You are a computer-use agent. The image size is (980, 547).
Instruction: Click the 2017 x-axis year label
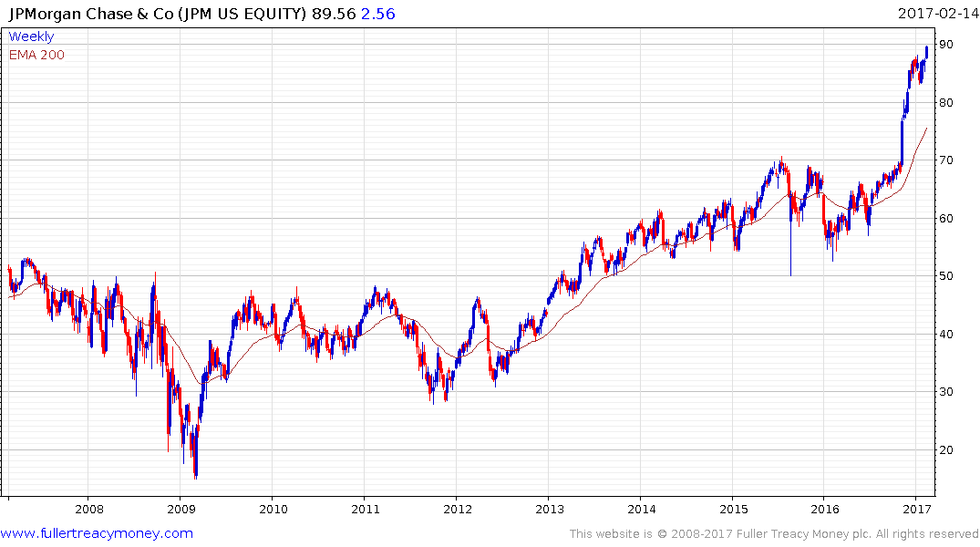pyautogui.click(x=917, y=509)
